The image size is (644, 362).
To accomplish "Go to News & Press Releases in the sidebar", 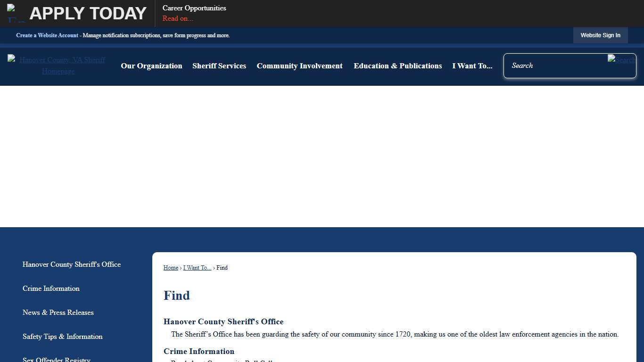I will click(x=58, y=313).
